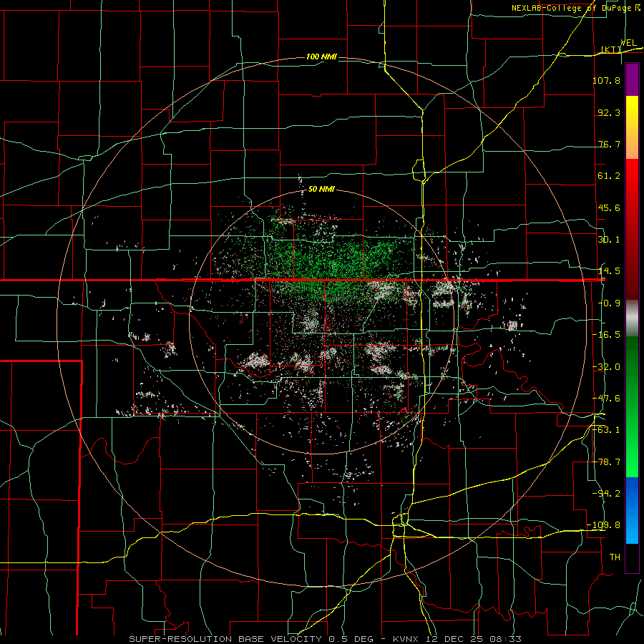Click the 92.3 velocity scale value
The width and height of the screenshot is (644, 644).
pyautogui.click(x=609, y=112)
